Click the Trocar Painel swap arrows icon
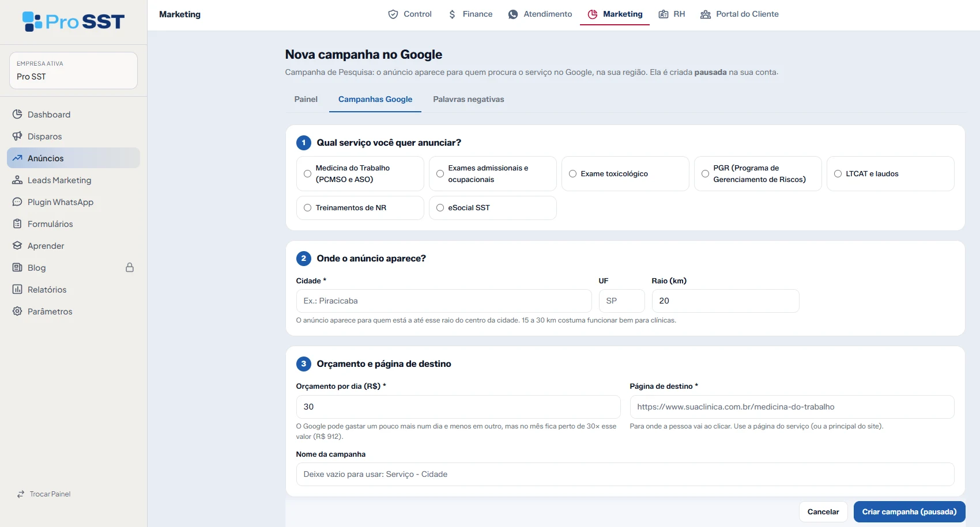 point(21,494)
